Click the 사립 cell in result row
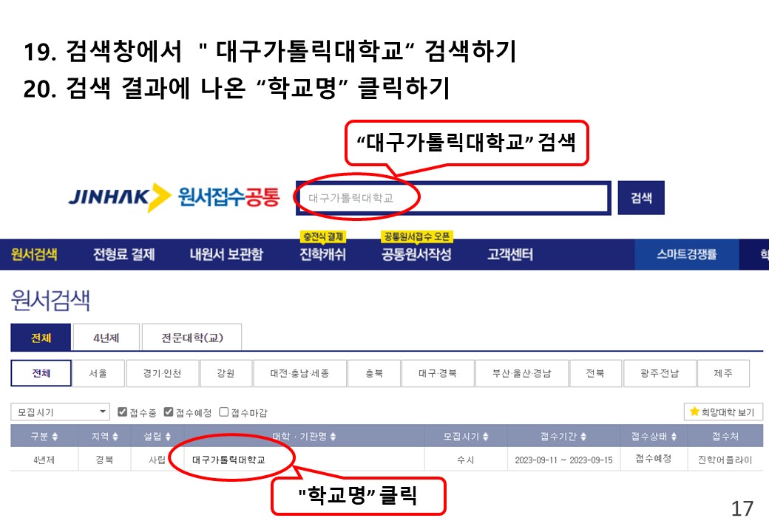 click(x=157, y=460)
